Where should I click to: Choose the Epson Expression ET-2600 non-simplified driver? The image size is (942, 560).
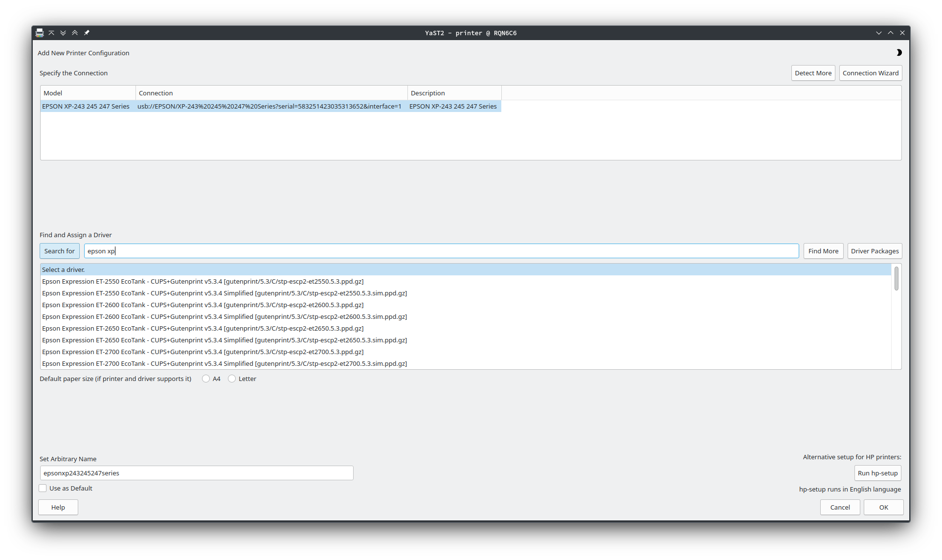[202, 305]
